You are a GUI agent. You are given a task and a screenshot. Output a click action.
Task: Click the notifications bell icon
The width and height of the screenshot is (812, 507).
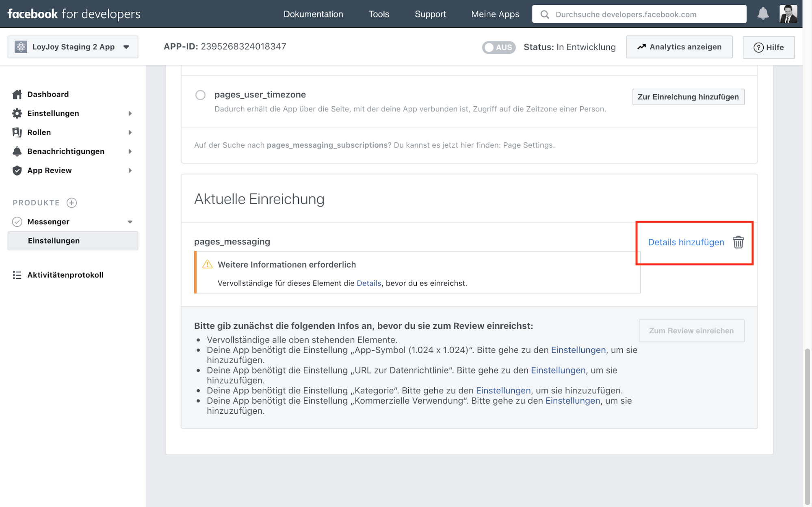click(762, 14)
